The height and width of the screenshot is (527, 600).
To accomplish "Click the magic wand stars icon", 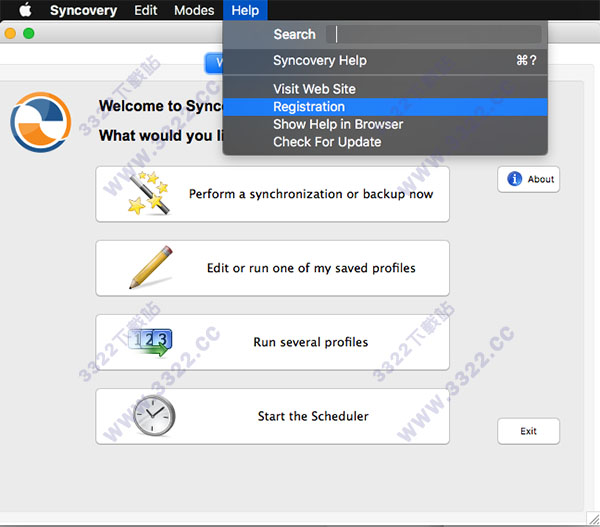I will coord(148,193).
